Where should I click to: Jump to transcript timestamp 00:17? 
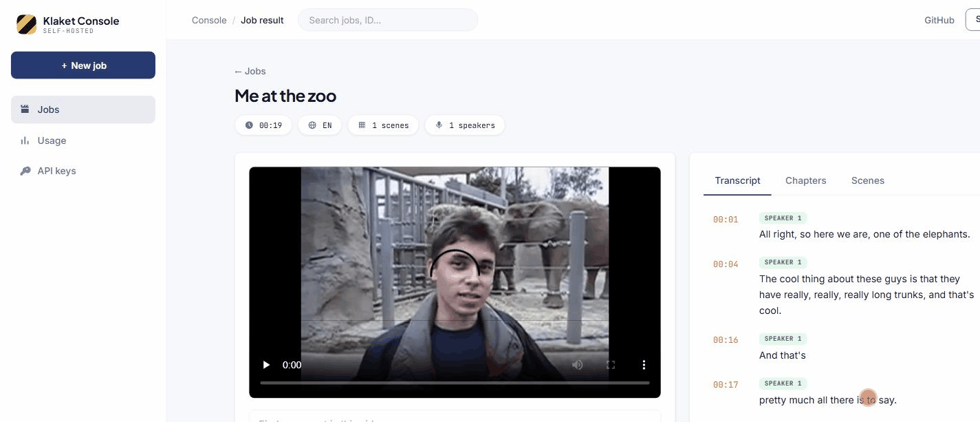726,385
